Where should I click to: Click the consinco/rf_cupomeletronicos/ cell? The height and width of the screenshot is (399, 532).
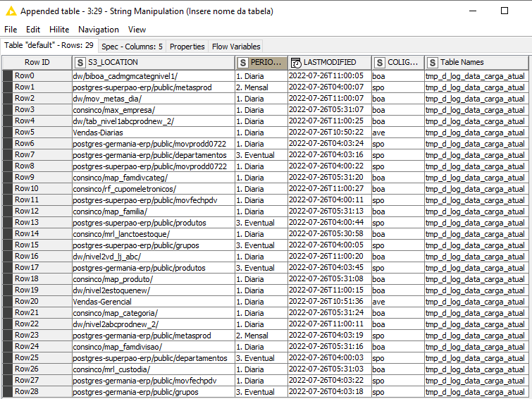(x=154, y=189)
